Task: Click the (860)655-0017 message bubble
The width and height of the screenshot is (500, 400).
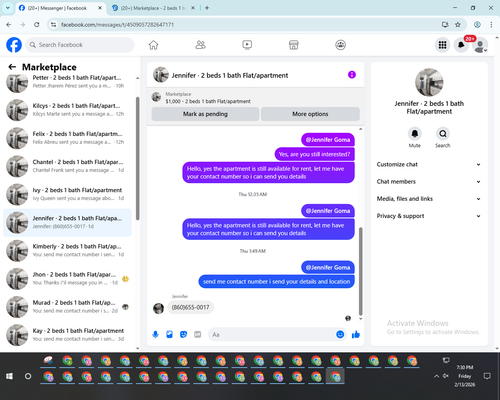Action: click(190, 307)
